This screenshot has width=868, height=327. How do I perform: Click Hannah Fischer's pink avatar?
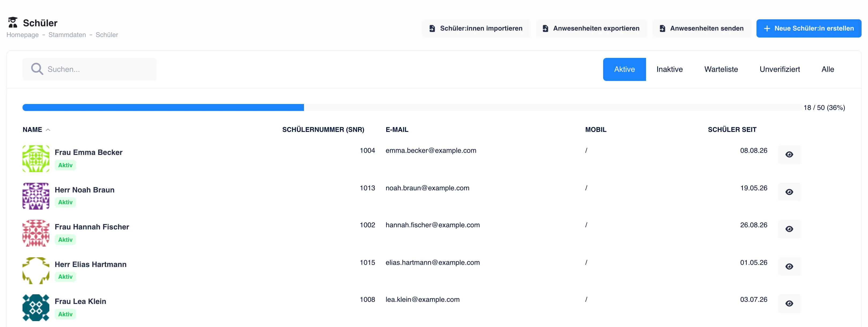click(x=36, y=233)
